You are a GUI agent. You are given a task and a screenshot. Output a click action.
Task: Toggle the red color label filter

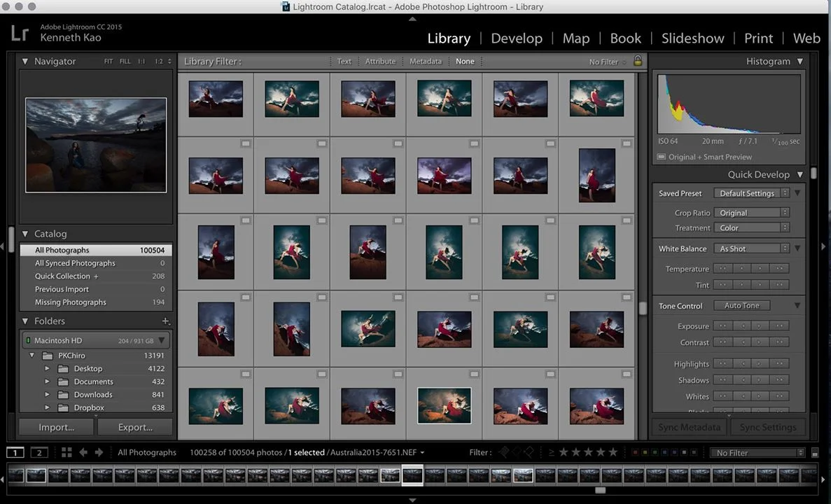pyautogui.click(x=635, y=453)
